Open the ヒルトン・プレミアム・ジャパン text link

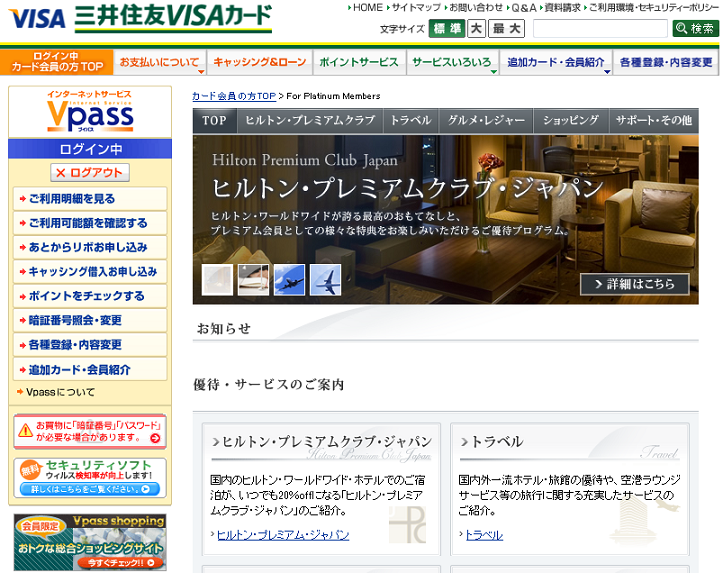[283, 535]
